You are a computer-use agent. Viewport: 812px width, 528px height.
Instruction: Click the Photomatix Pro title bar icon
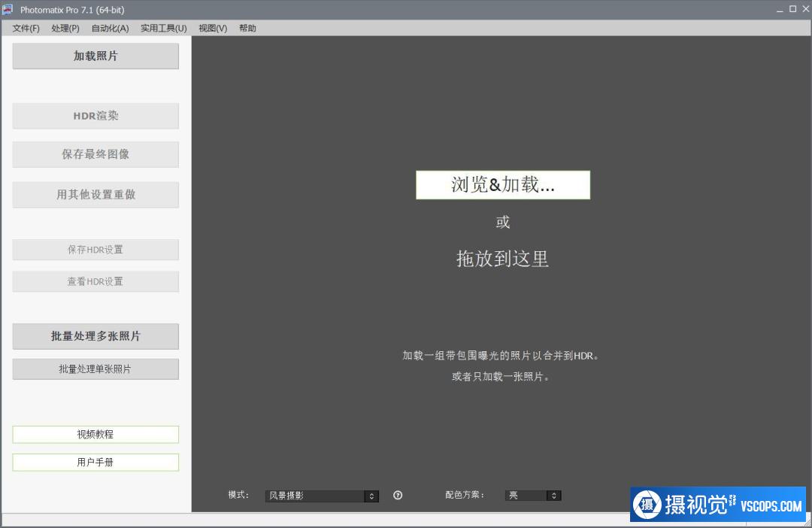coord(8,9)
